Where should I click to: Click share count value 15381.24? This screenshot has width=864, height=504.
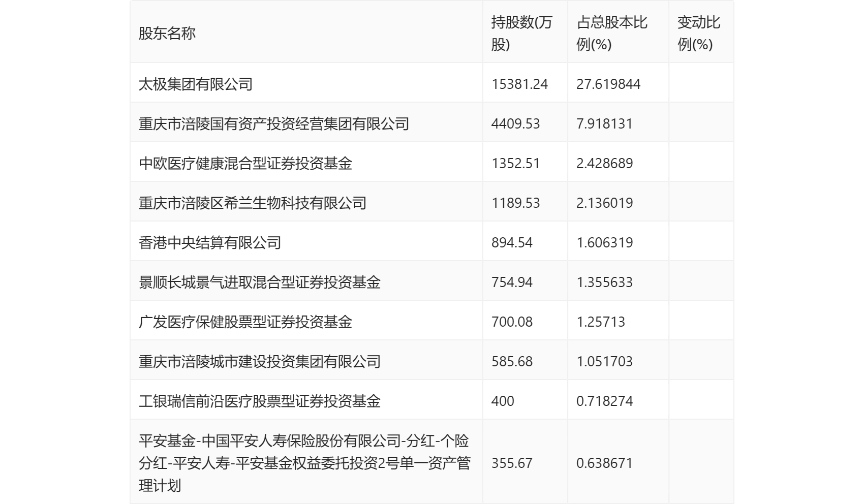pos(519,84)
